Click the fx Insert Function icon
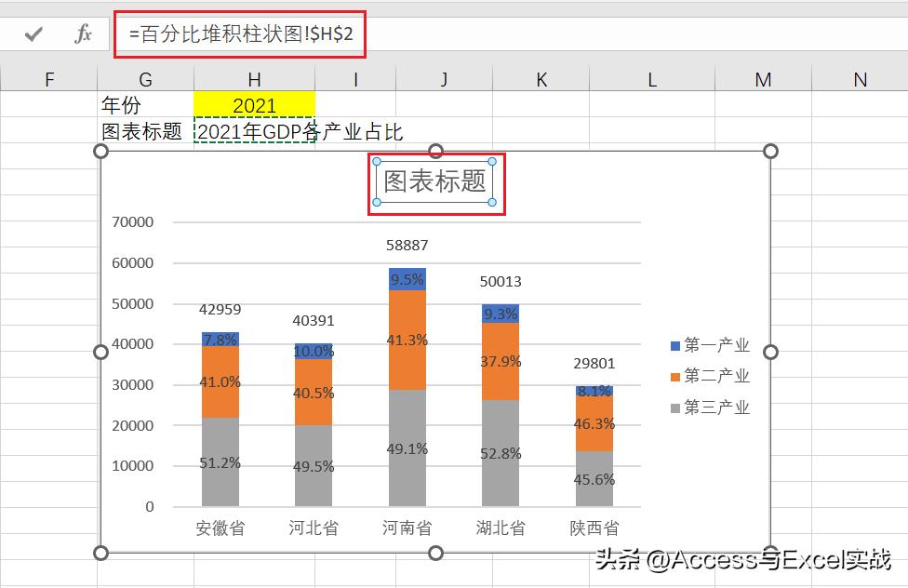Image resolution: width=908 pixels, height=588 pixels. (82, 33)
